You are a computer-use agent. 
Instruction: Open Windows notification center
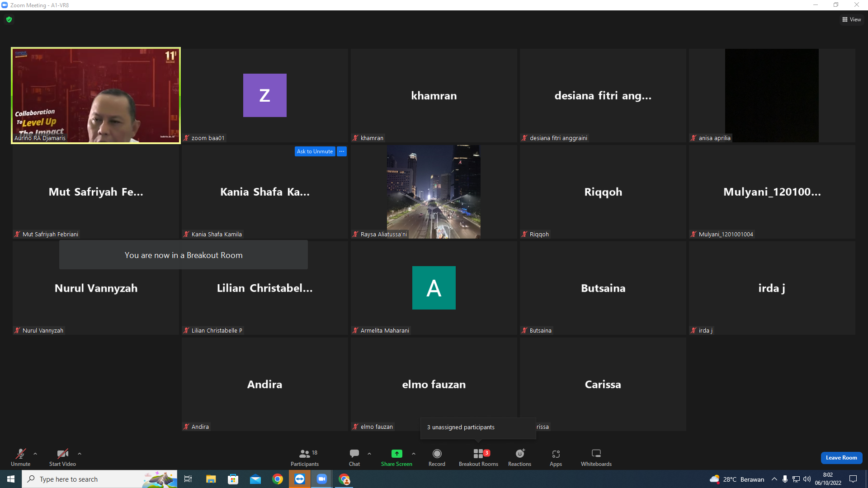click(x=853, y=479)
